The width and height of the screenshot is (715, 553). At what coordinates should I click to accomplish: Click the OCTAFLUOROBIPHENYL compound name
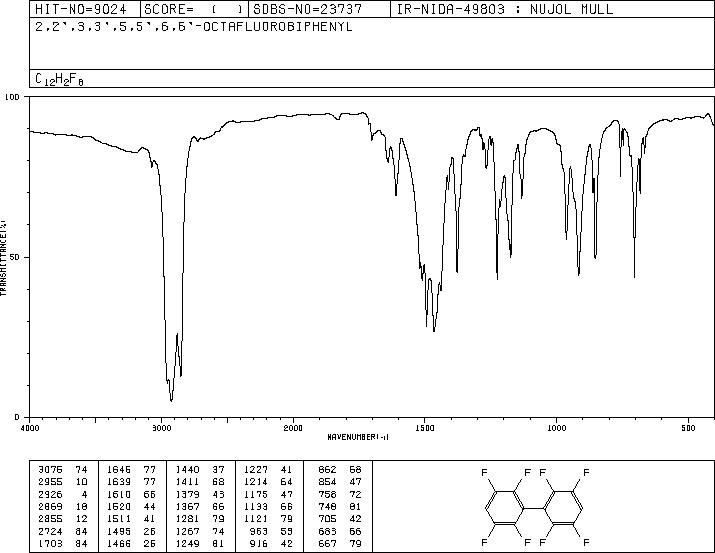[x=194, y=27]
